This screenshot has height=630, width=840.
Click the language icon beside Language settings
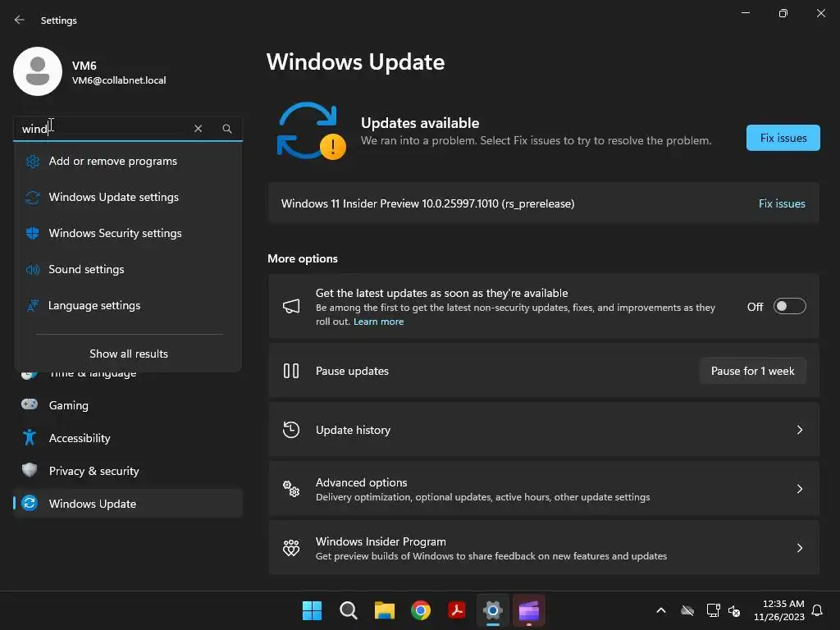click(33, 305)
